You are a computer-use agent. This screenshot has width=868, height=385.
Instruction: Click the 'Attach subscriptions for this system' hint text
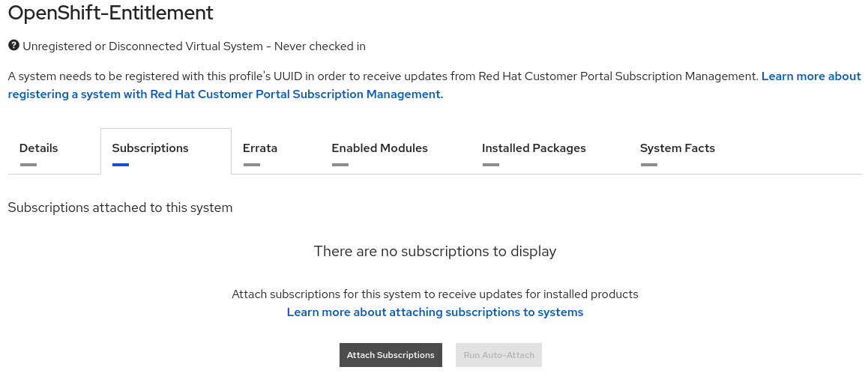pyautogui.click(x=435, y=294)
